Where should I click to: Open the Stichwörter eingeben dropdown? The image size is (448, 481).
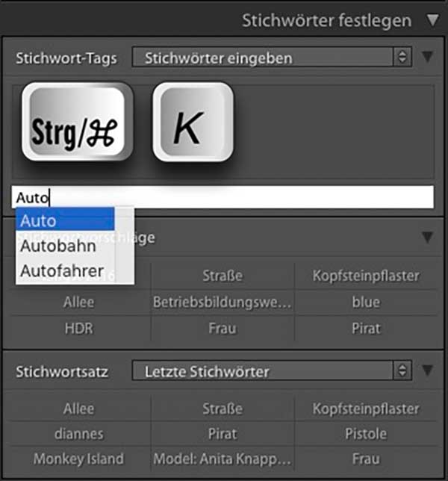click(272, 58)
